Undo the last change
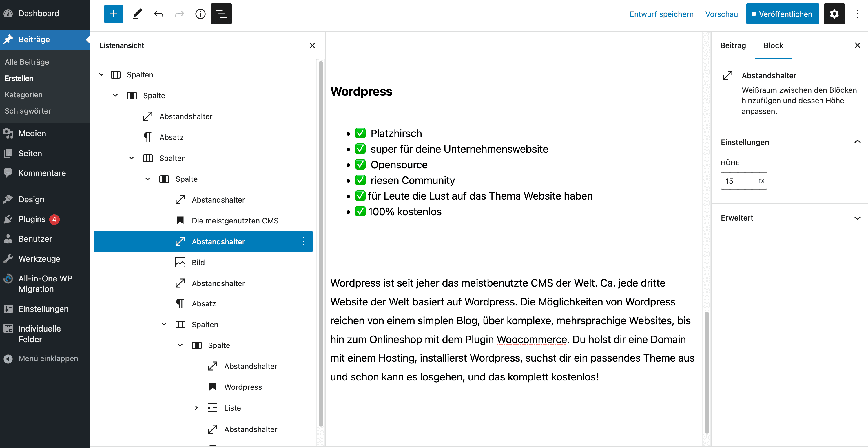 (159, 14)
